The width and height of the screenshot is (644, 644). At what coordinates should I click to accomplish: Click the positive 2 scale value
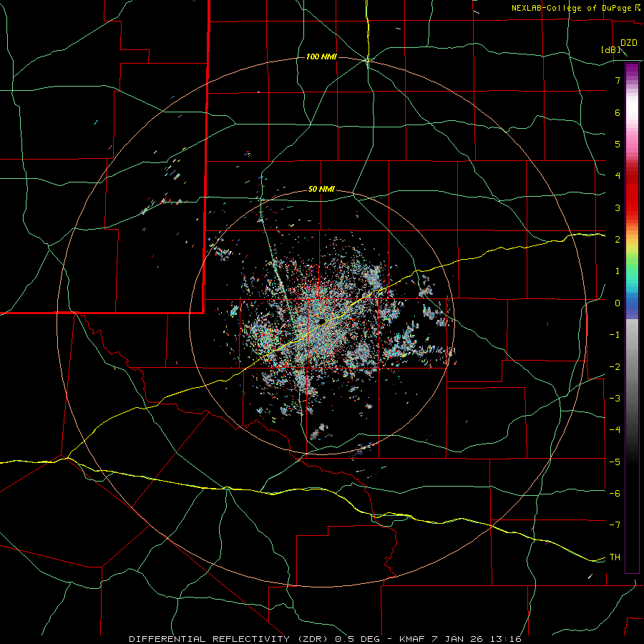click(618, 240)
